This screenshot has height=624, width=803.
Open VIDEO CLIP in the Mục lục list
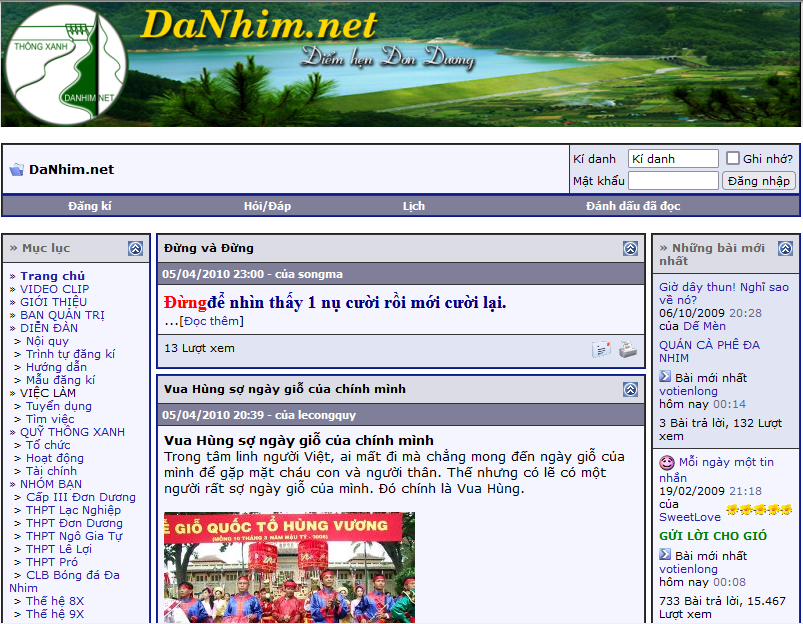(54, 289)
